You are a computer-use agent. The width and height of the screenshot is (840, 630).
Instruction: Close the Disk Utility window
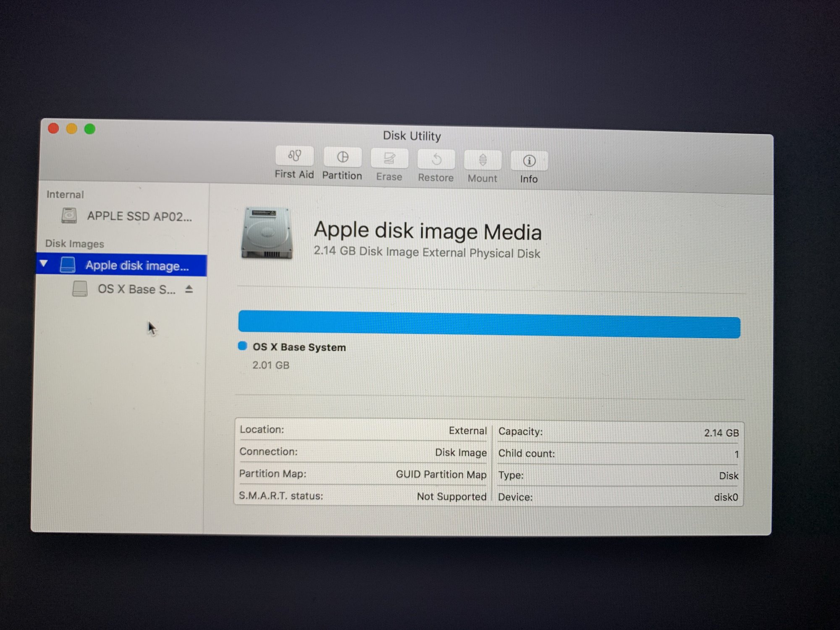(x=53, y=128)
